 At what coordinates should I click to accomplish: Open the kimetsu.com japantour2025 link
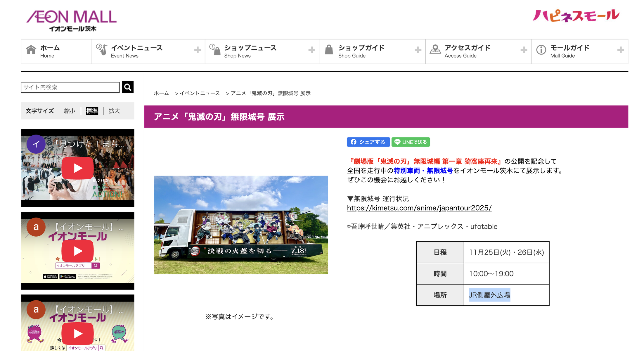click(x=419, y=208)
